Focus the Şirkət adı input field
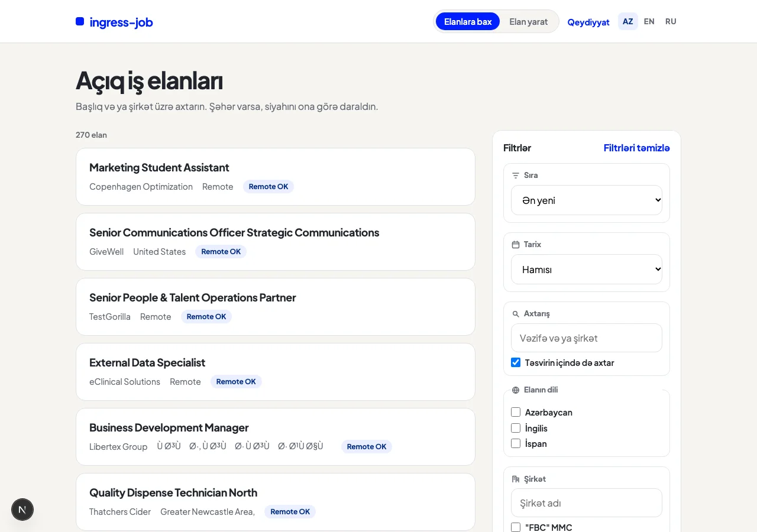 click(587, 503)
